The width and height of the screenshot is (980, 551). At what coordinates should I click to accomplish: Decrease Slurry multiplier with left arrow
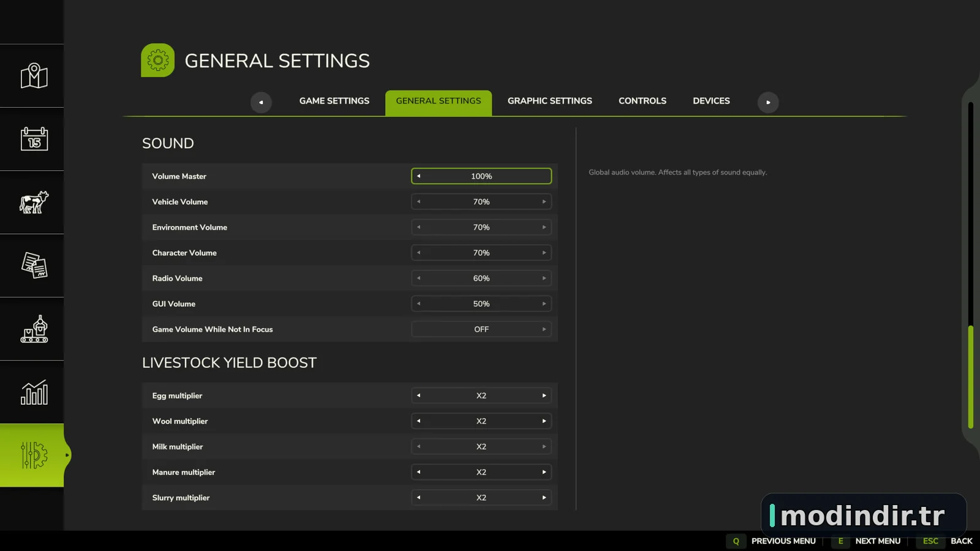pos(418,498)
